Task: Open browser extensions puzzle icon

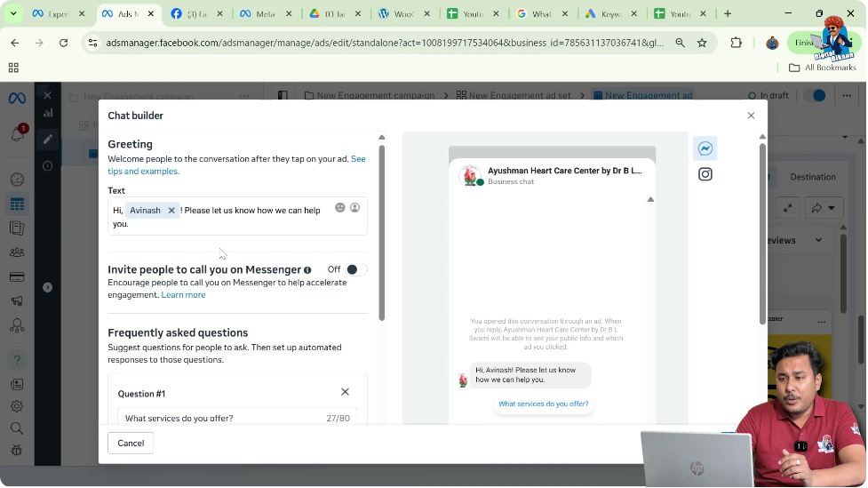Action: pyautogui.click(x=737, y=43)
